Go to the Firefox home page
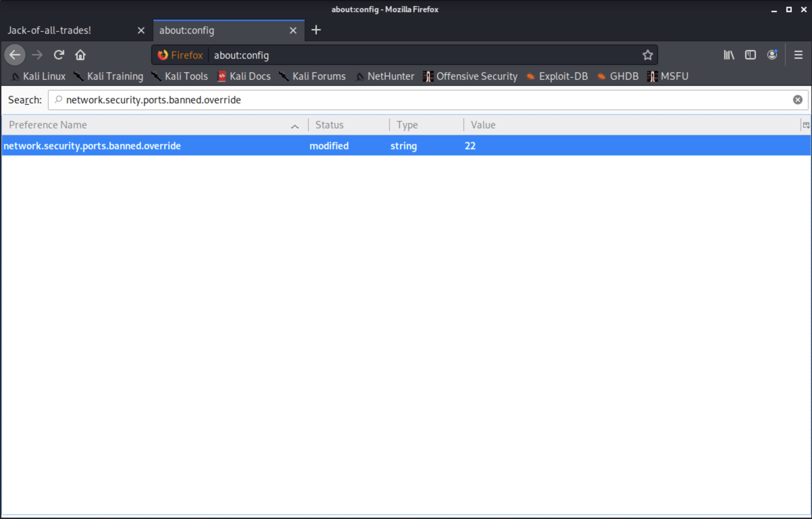The image size is (812, 519). pos(80,55)
